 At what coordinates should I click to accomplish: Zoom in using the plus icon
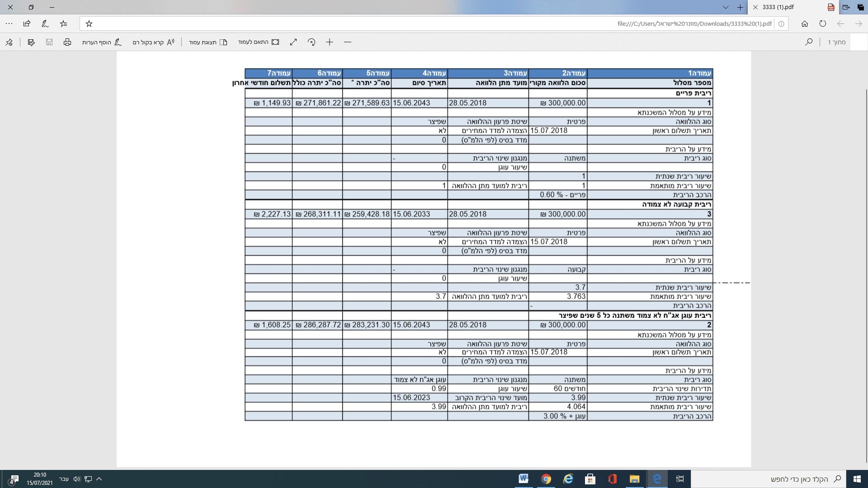(x=330, y=42)
